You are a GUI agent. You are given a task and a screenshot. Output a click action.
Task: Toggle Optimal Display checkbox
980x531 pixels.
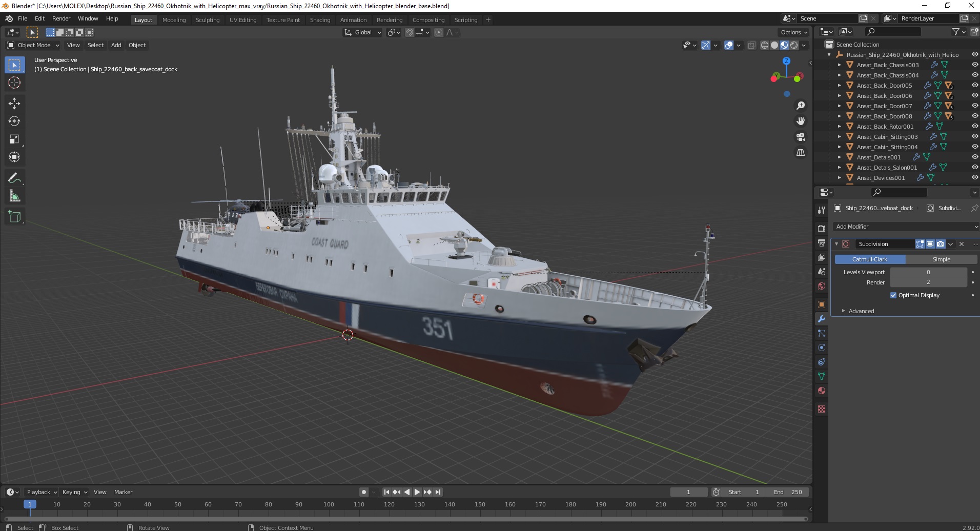[893, 295]
